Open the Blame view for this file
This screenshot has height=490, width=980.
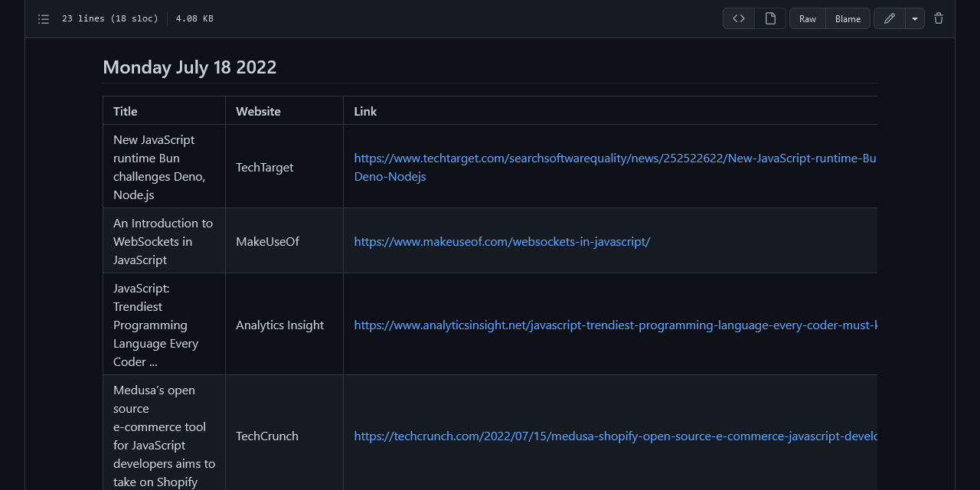point(848,18)
